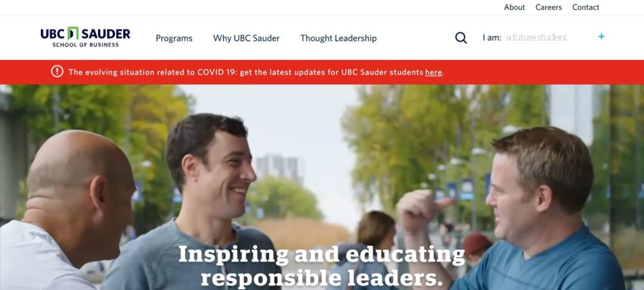Click the blue plus icon beside I am
This screenshot has width=644, height=290.
coord(601,36)
